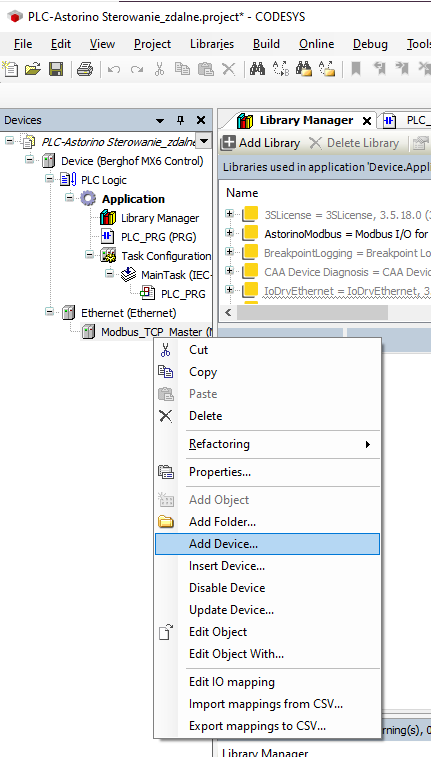Click the Next bookmark toolbar icon
Screen dimensions: 432x758
(x=402, y=69)
